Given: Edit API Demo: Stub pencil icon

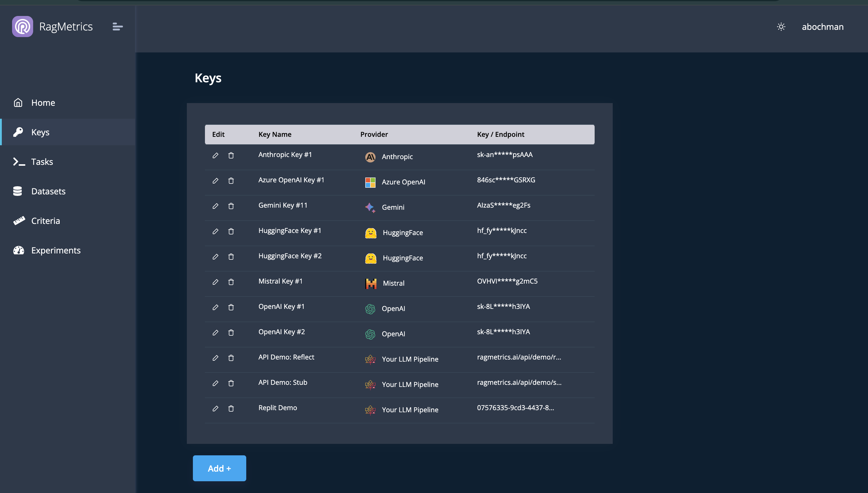Looking at the screenshot, I should 215,383.
